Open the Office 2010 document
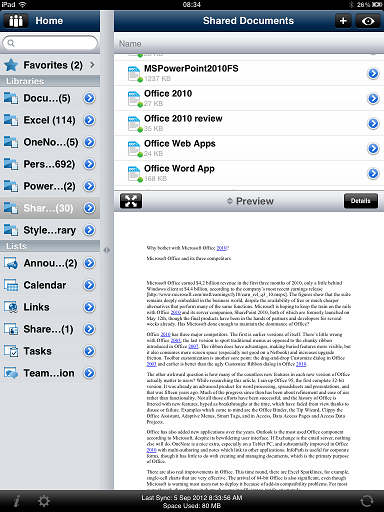This screenshot has height=512, width=384. click(x=249, y=98)
